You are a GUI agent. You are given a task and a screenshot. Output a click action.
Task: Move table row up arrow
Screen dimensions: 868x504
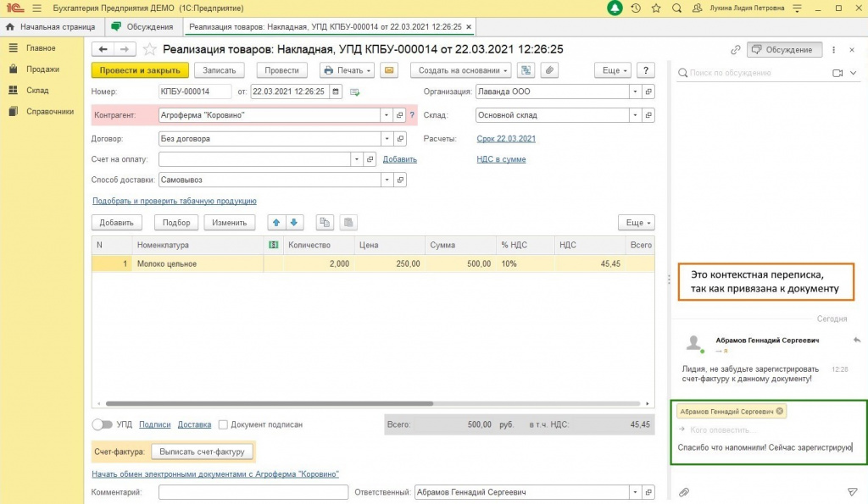coord(276,223)
